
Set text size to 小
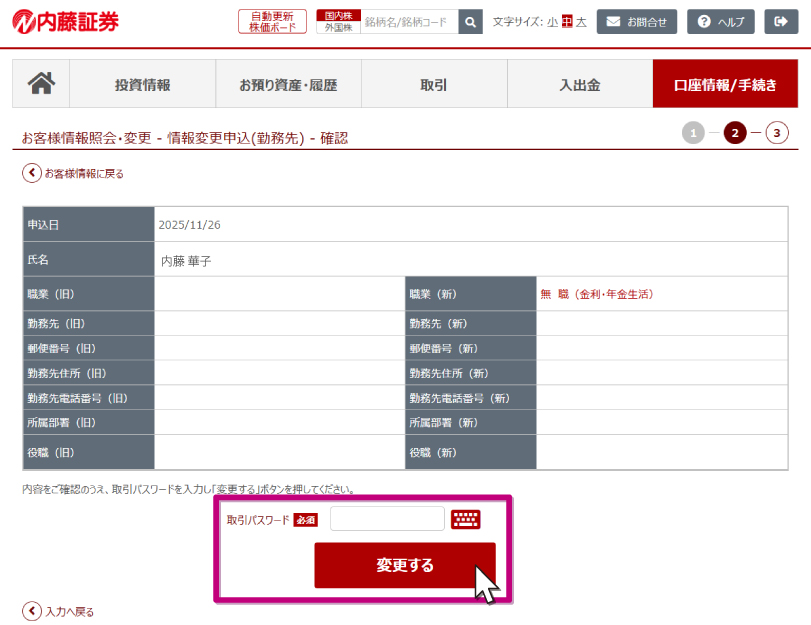coord(552,22)
